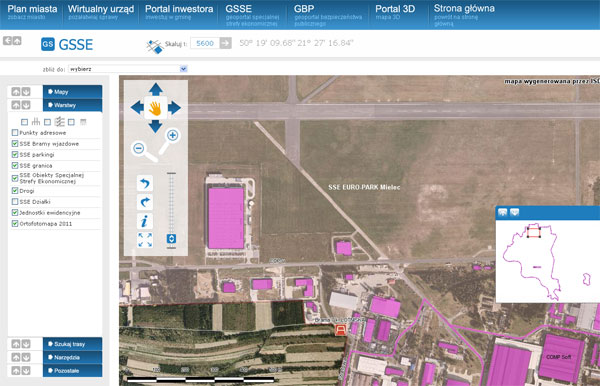Viewport: 600px width, 386px height.
Task: Undo the previous map view
Action: point(145,183)
